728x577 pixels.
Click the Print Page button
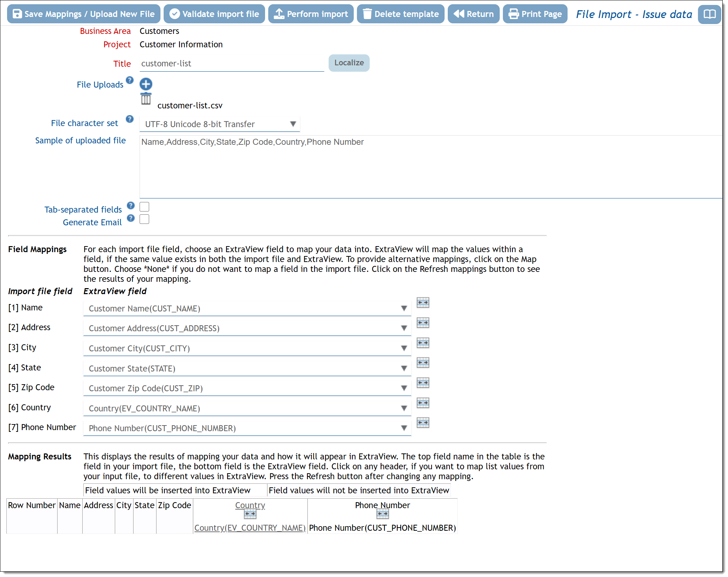[x=535, y=14]
